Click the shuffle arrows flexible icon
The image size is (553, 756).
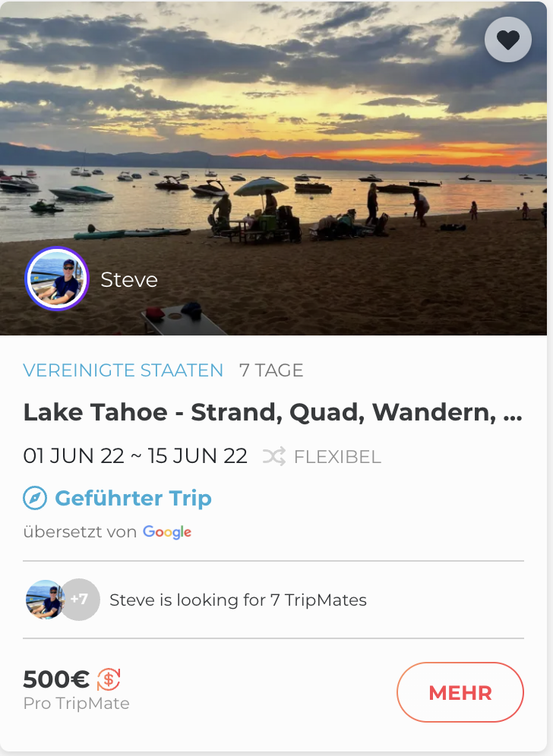point(274,456)
